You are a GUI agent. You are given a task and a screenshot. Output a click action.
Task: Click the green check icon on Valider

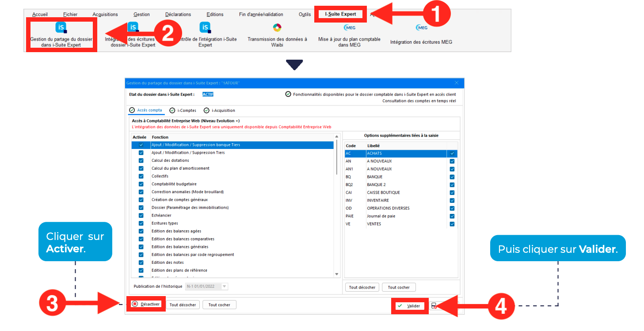400,306
